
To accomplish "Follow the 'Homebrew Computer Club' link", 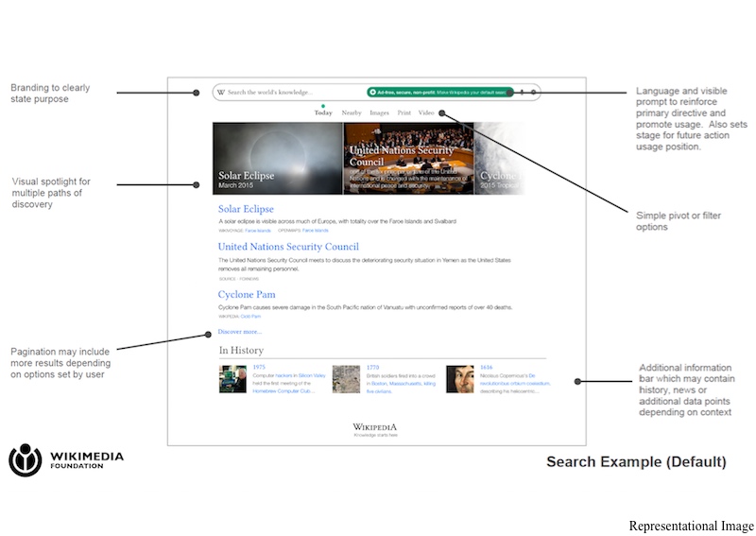I will 282,391.
